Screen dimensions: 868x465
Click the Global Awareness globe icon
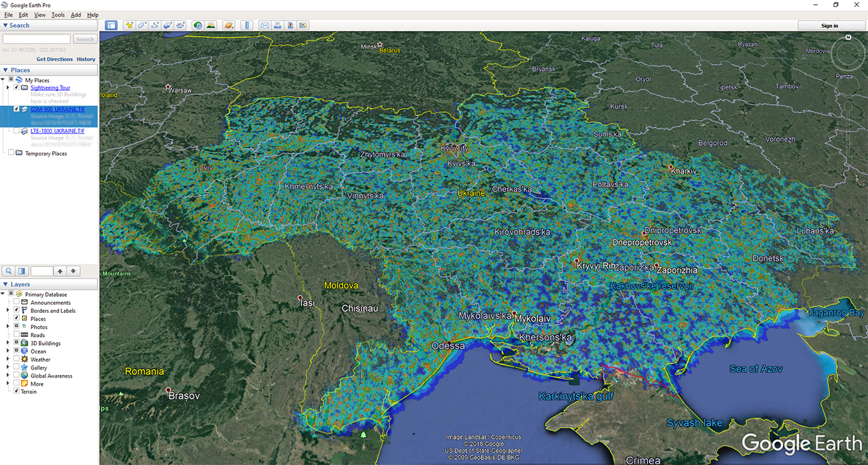25,376
